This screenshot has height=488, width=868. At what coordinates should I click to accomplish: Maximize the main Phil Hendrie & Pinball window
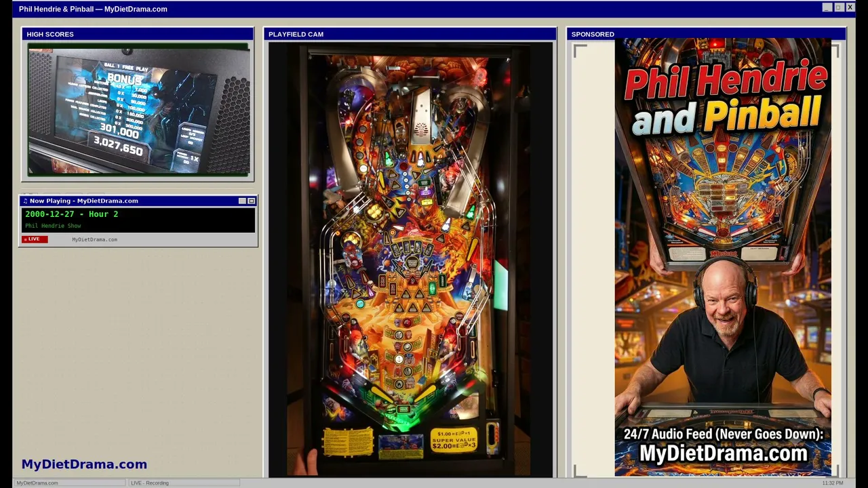[838, 7]
